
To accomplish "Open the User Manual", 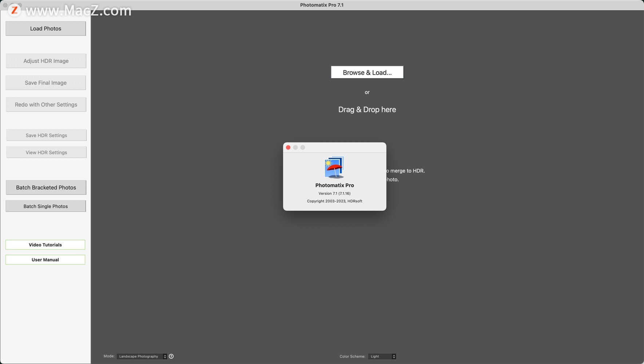I will pos(45,260).
